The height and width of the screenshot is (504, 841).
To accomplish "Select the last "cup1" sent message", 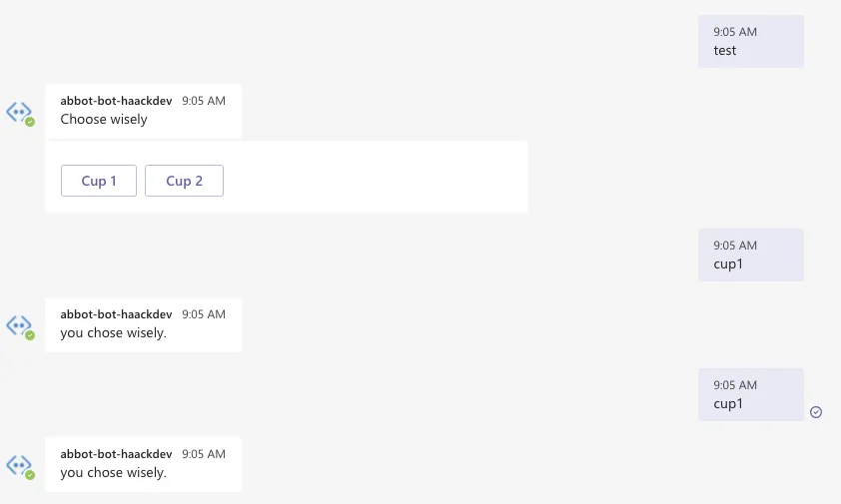I will pyautogui.click(x=750, y=395).
